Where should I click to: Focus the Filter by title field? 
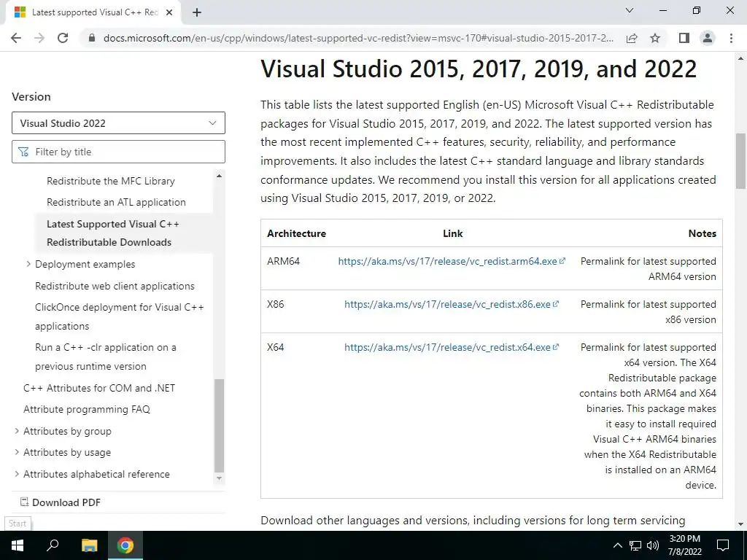coord(118,152)
